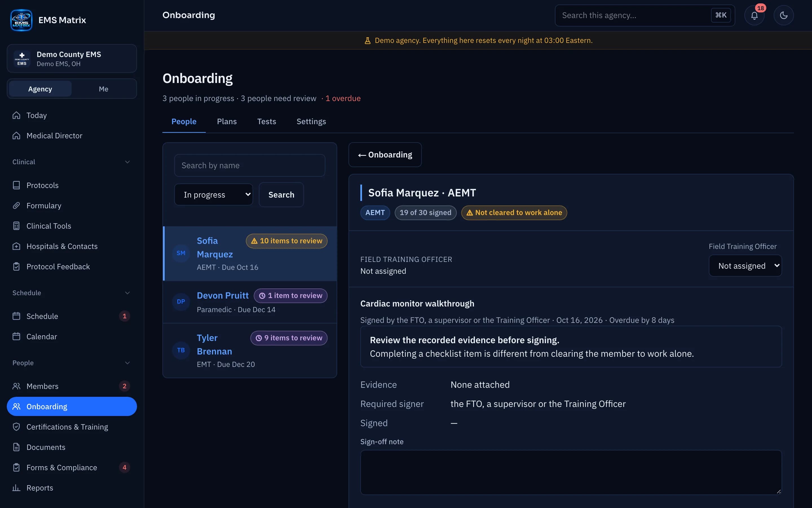
Task: Open the Field Training Officer Not assigned dropdown
Action: point(745,266)
